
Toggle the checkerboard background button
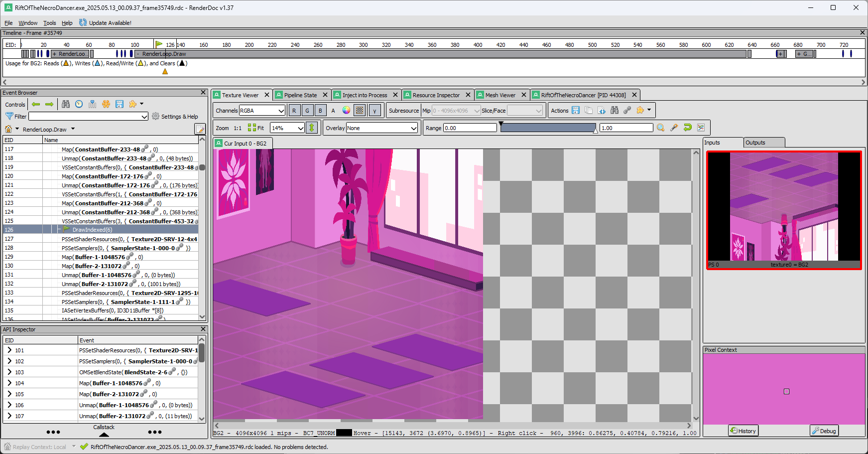(360, 111)
